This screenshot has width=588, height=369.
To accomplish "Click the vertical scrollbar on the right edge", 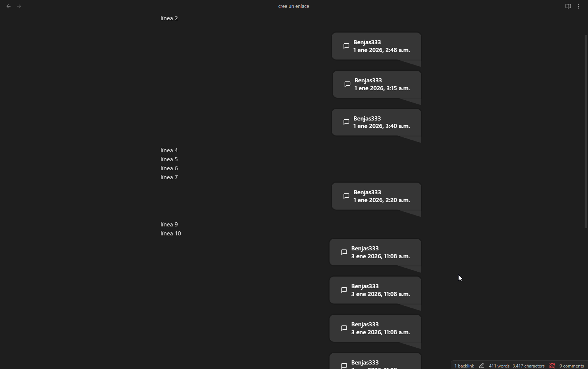I will click(585, 131).
